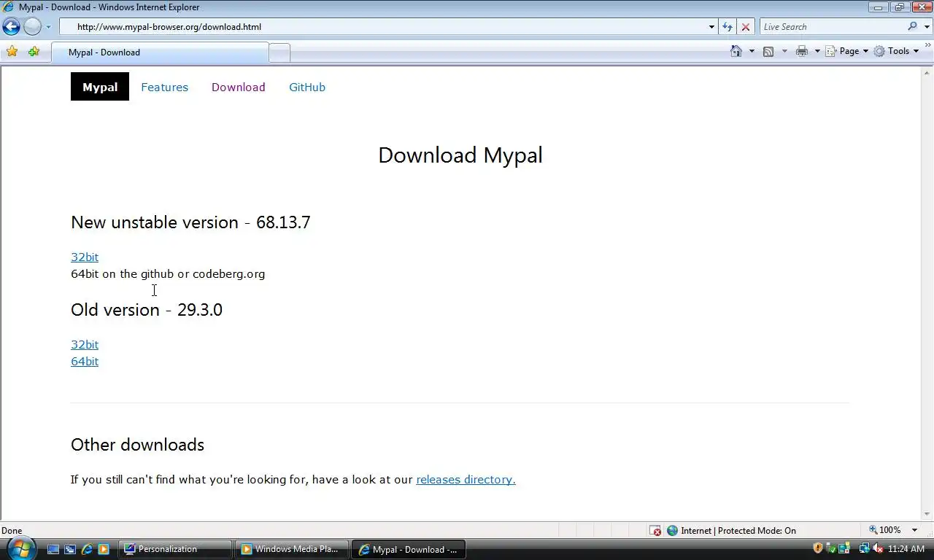Open the search provider options dropdown
Viewport: 934px width, 560px height.
tap(927, 27)
